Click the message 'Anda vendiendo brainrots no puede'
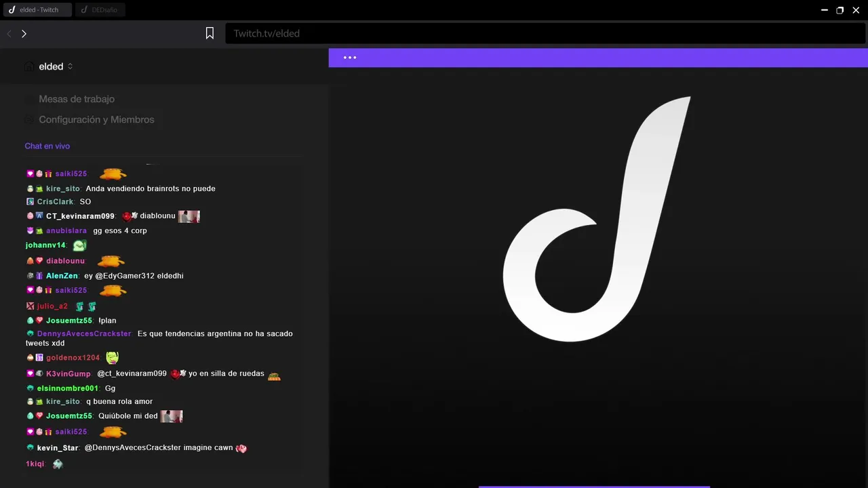Viewport: 868px width, 488px height. click(x=151, y=188)
